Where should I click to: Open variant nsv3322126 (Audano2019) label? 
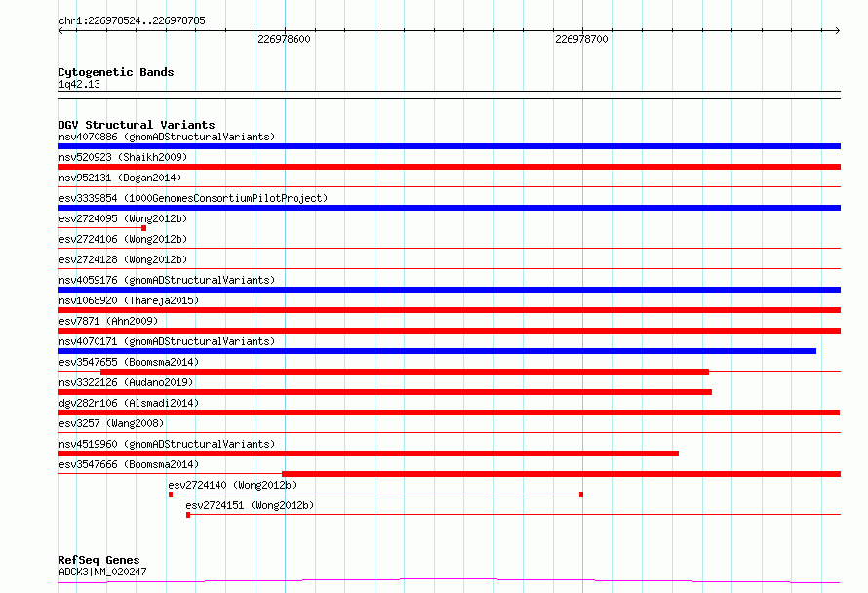[126, 382]
